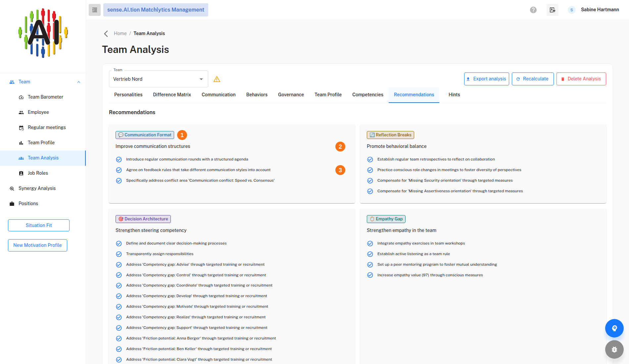The image size is (629, 364).
Task: Collapse the Team sidebar section chevron
Action: tap(79, 82)
